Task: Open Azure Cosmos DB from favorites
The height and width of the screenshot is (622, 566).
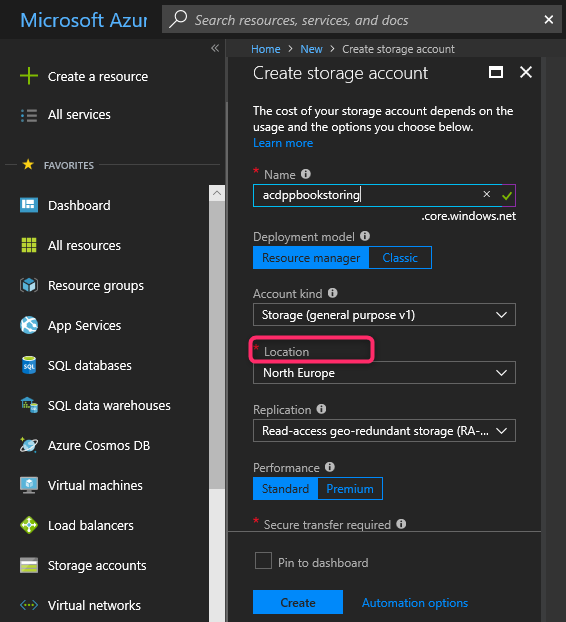Action: point(99,445)
